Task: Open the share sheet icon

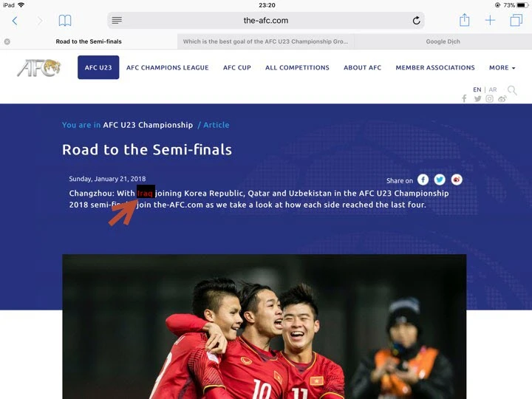Action: click(x=464, y=20)
